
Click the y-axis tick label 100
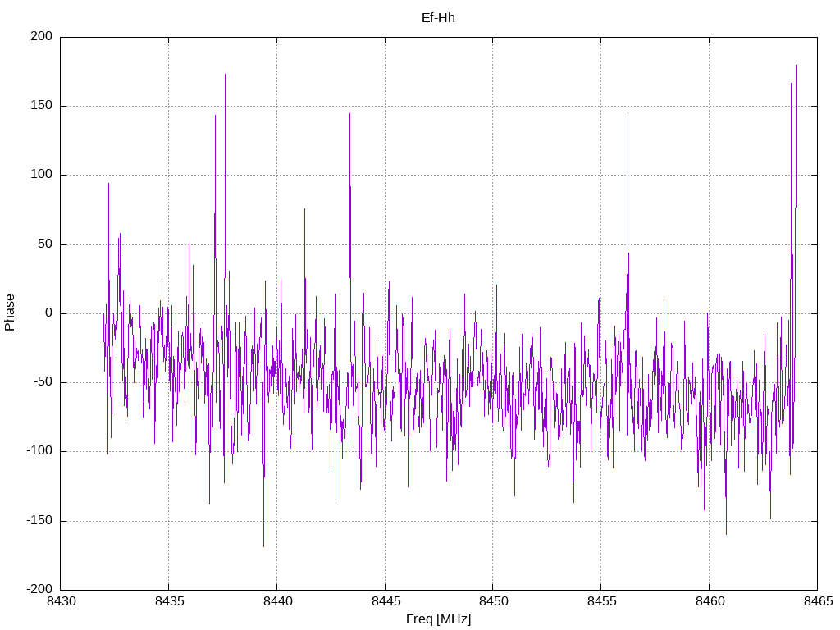(x=42, y=175)
